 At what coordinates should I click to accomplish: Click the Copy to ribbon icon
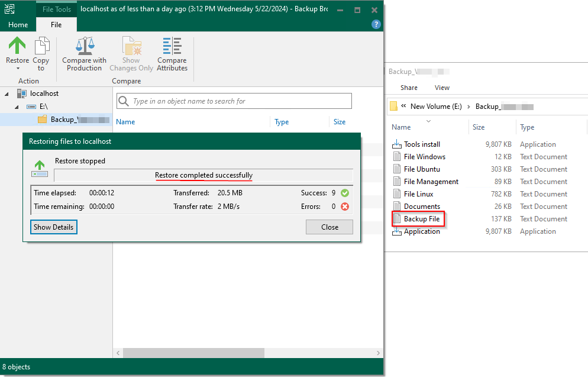[x=41, y=46]
